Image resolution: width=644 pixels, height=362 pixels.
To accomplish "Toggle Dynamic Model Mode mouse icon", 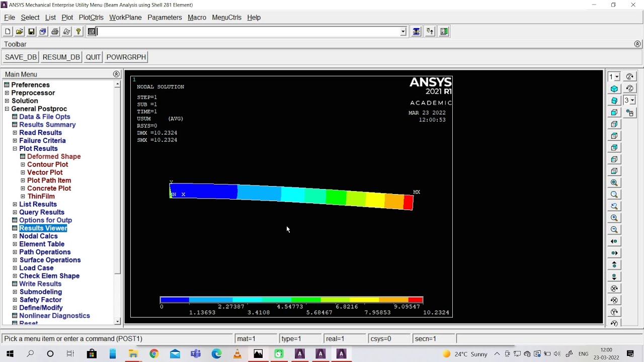I will 630,113.
